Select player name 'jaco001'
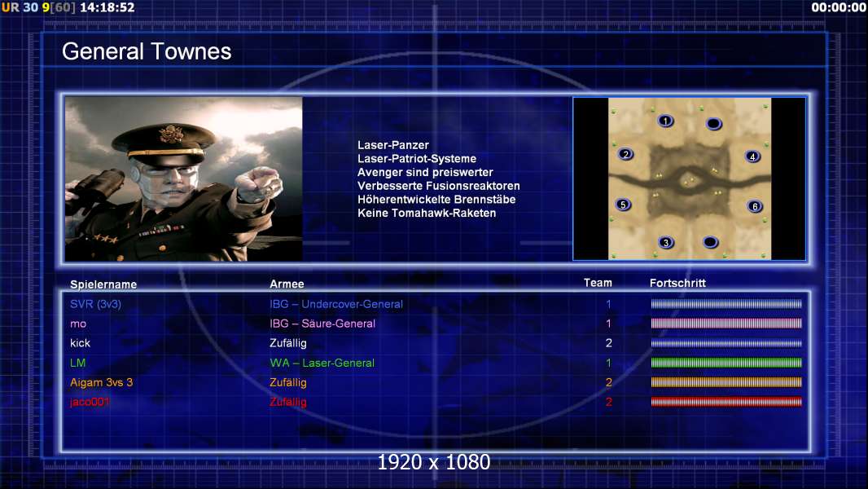Image resolution: width=868 pixels, height=489 pixels. point(90,402)
